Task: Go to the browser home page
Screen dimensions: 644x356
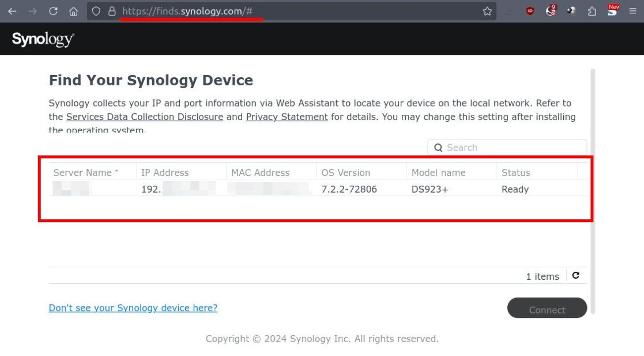Action: tap(73, 11)
